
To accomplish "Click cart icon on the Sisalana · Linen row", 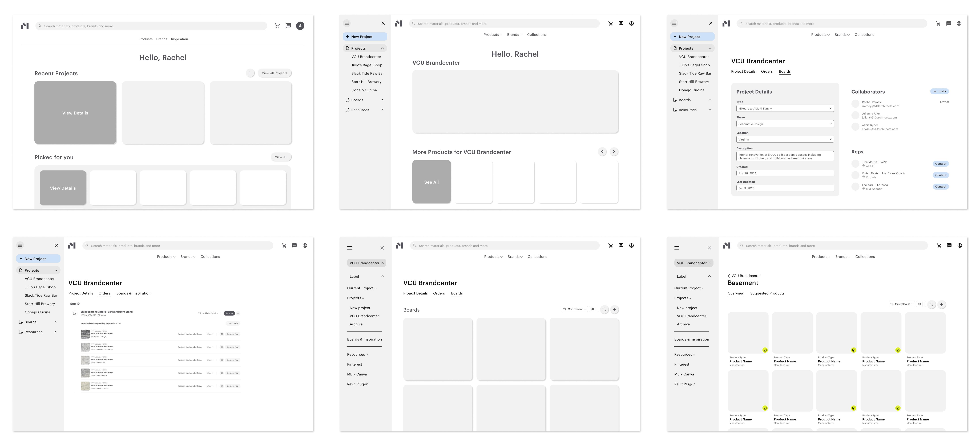I will click(222, 360).
